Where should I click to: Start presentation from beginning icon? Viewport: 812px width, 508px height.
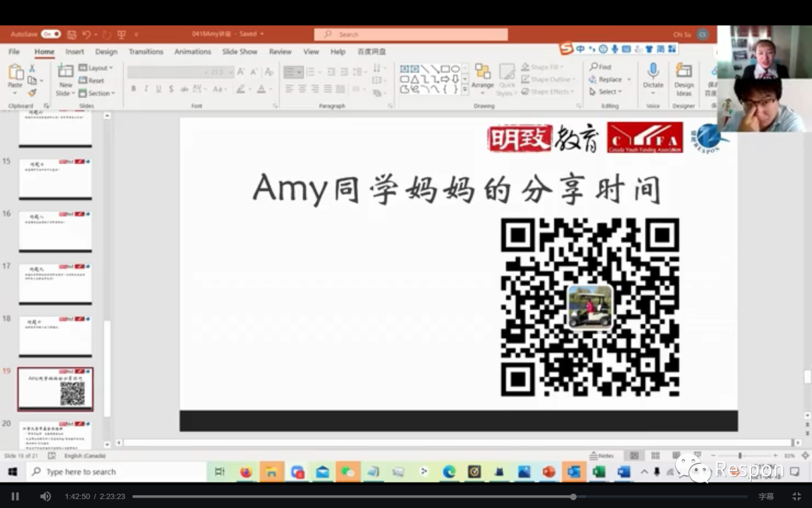[122, 35]
